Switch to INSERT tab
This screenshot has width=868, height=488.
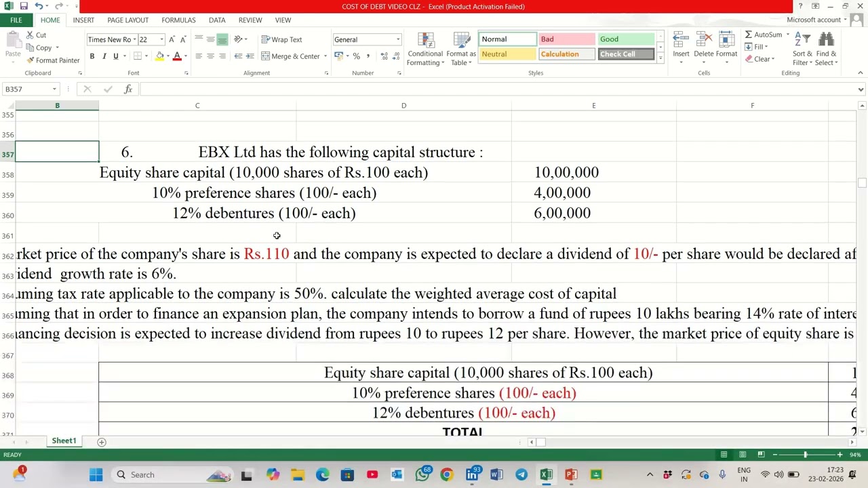click(83, 20)
